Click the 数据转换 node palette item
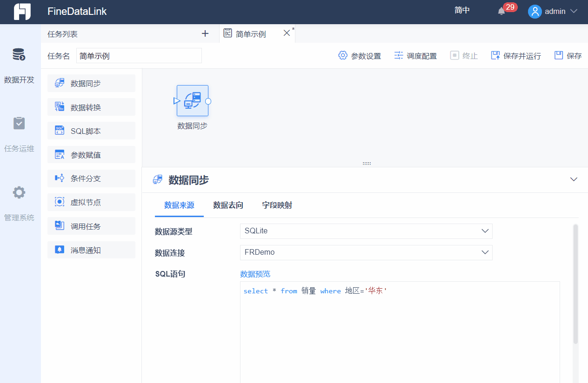 click(x=91, y=107)
